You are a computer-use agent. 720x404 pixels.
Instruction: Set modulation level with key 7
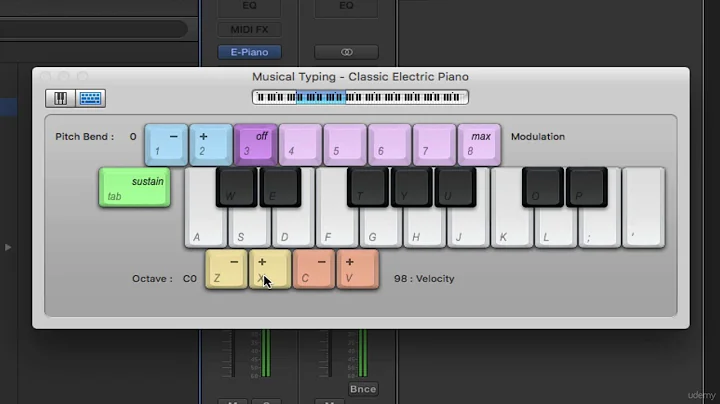click(x=434, y=145)
